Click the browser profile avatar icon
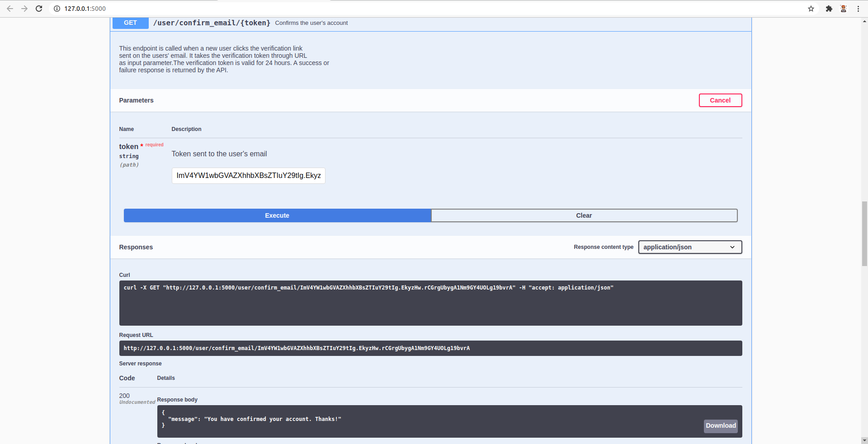The image size is (868, 444). (843, 9)
